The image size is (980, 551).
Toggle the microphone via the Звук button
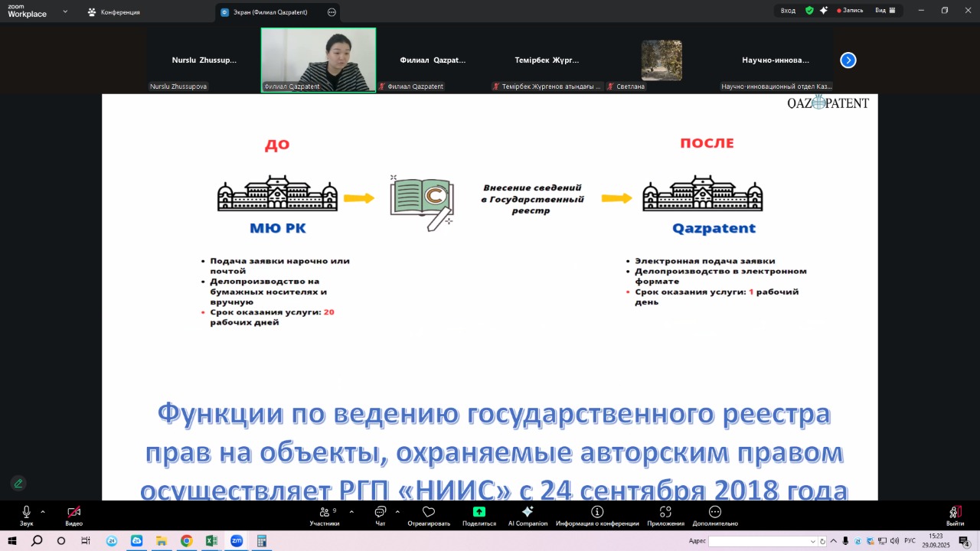(x=26, y=513)
